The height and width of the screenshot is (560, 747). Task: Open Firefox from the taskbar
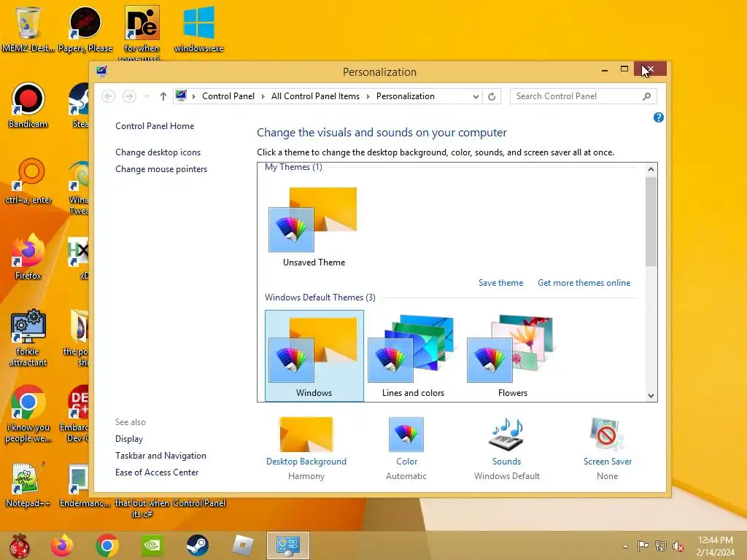(x=62, y=545)
